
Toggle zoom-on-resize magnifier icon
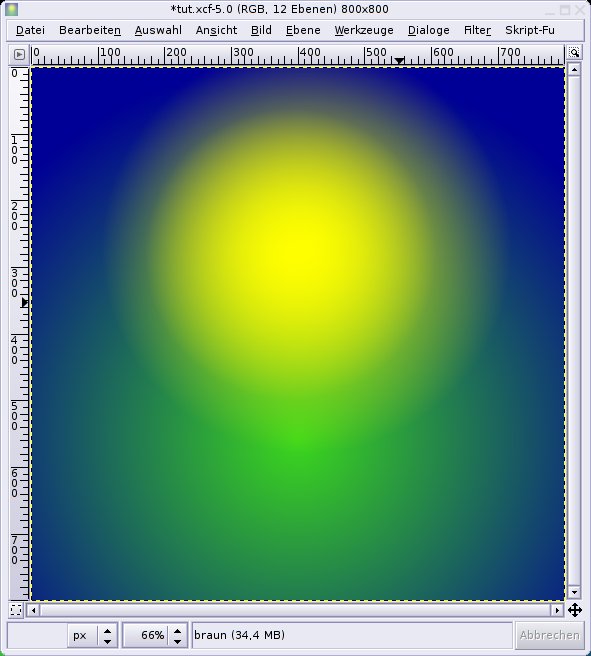(574, 53)
